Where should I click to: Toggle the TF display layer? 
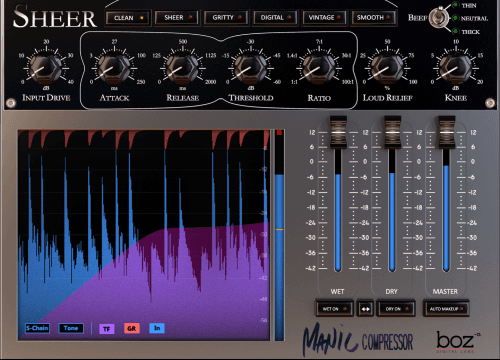[x=107, y=329]
